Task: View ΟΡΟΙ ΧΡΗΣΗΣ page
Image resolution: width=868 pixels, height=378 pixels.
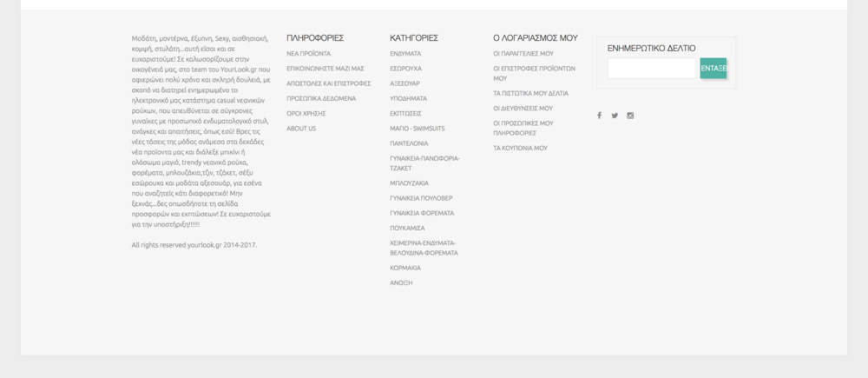Action: tap(306, 114)
